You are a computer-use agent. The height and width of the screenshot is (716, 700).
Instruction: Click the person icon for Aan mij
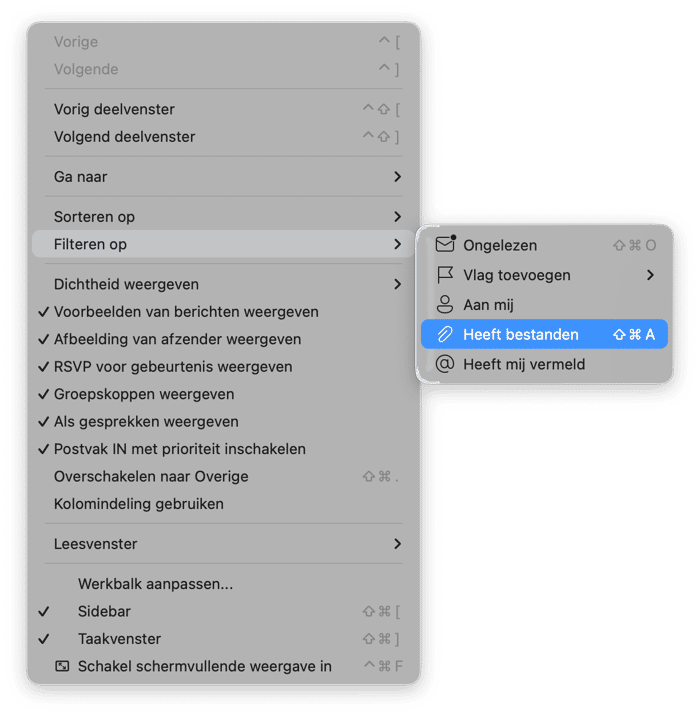click(445, 305)
